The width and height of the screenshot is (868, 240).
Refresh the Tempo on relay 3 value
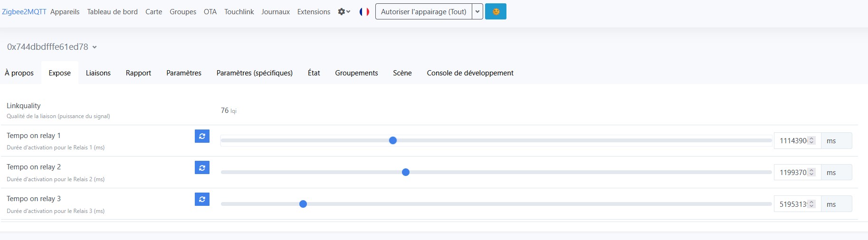[x=202, y=199]
